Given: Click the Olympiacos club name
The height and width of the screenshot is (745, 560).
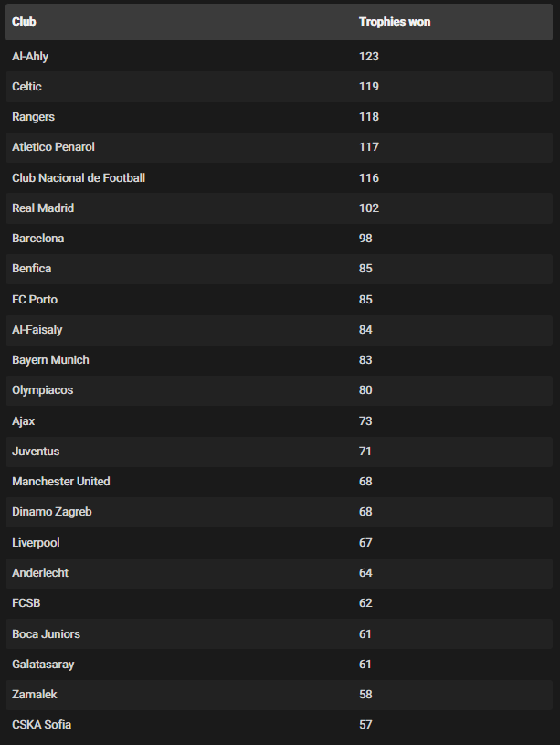Looking at the screenshot, I should click(x=42, y=390).
